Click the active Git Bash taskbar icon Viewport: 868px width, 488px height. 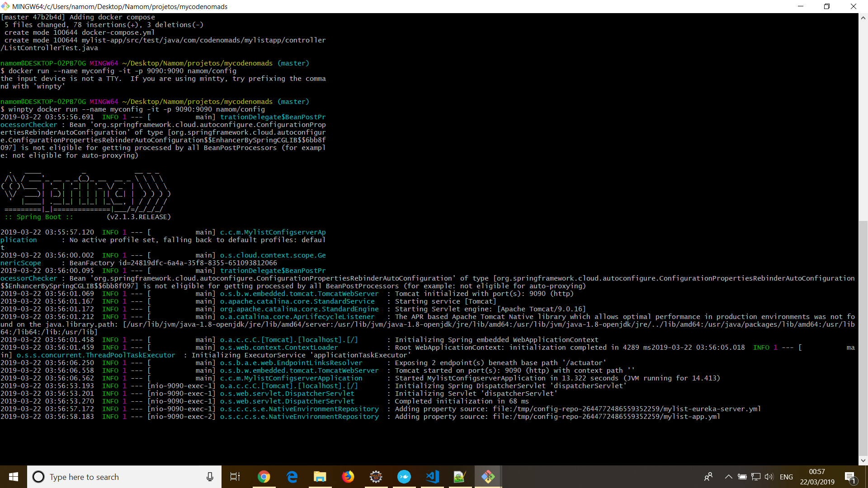tap(488, 477)
